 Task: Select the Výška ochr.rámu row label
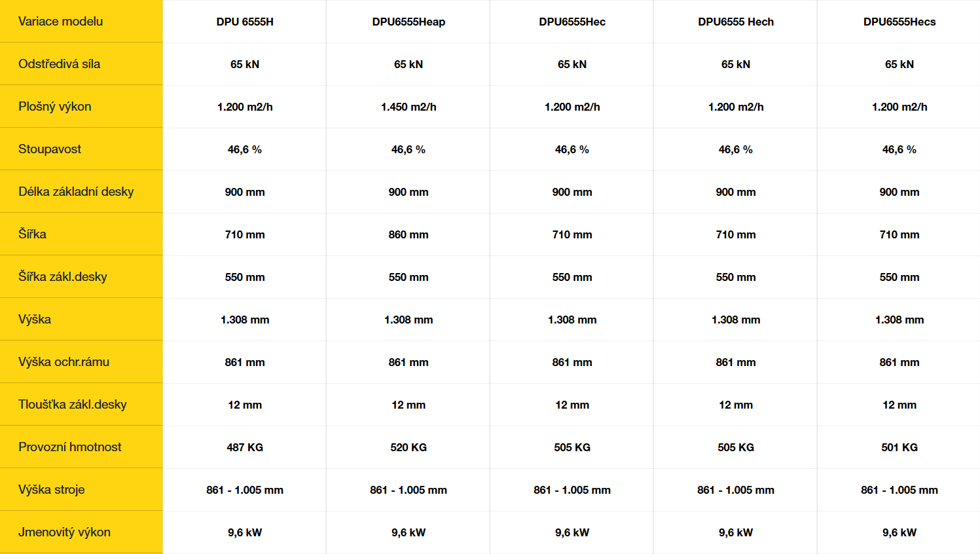(64, 361)
